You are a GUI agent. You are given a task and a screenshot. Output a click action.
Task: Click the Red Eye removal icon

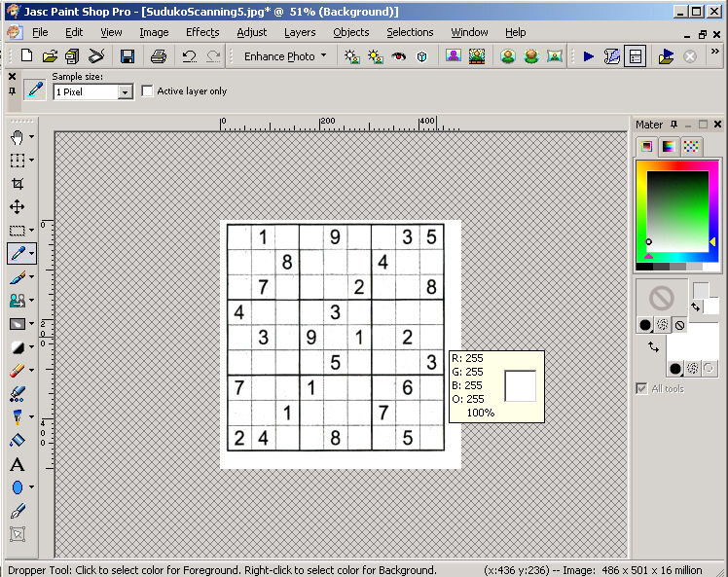point(398,56)
